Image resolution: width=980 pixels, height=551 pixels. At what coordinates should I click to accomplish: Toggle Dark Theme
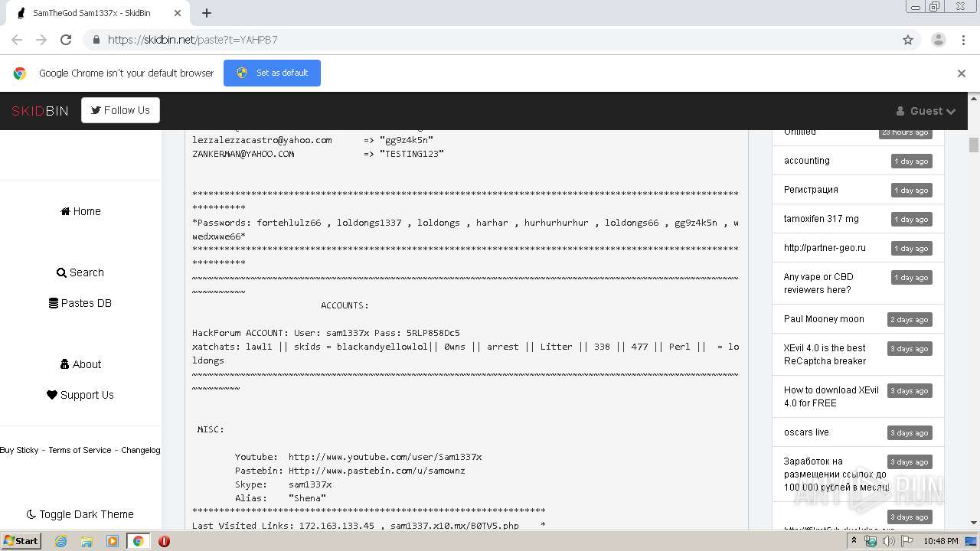[x=80, y=514]
